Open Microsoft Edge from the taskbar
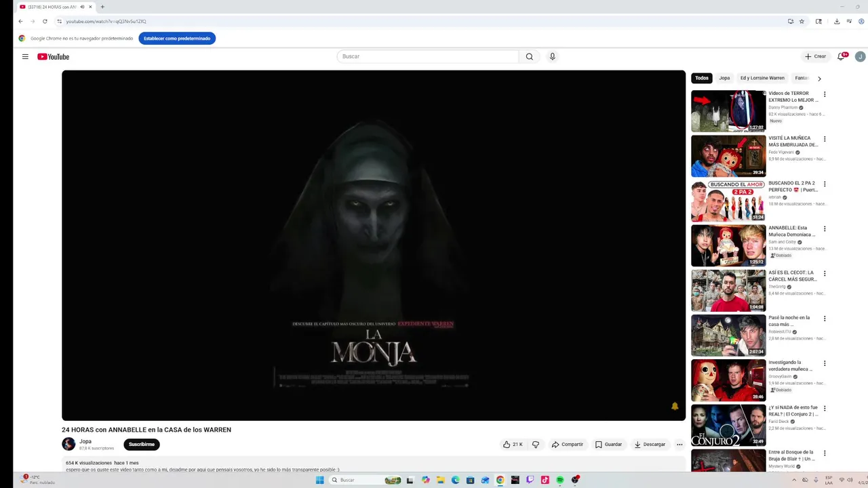 [x=455, y=480]
